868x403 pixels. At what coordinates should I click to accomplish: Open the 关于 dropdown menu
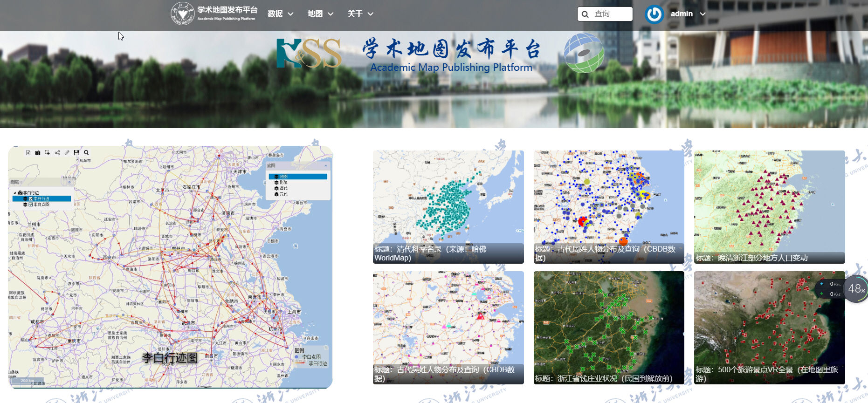point(360,14)
